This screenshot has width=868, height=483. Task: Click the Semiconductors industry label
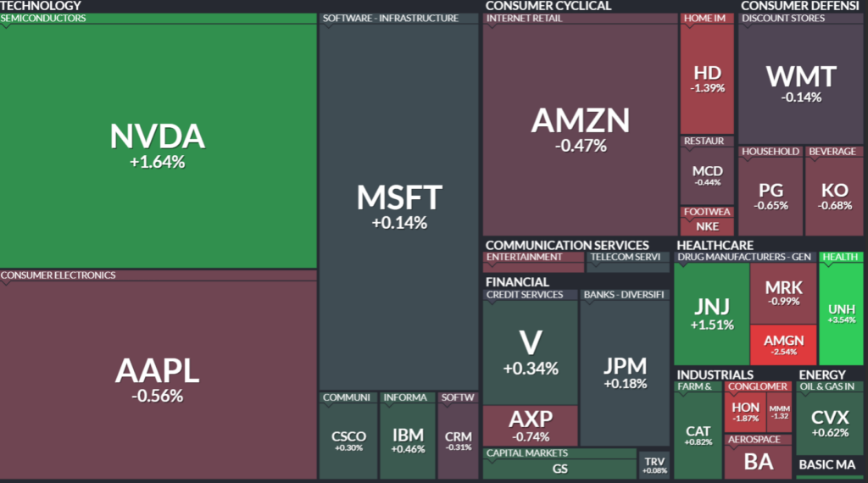click(43, 18)
